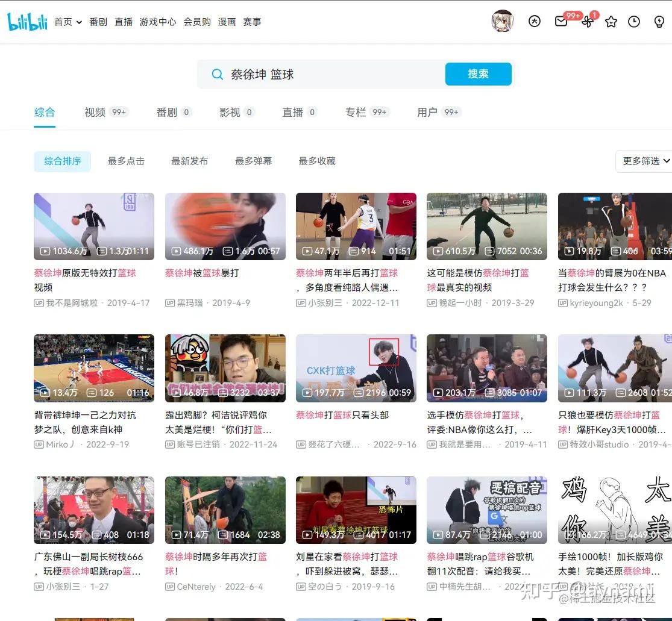Open the creator lightbulb icon
672x621 pixels.
659,22
